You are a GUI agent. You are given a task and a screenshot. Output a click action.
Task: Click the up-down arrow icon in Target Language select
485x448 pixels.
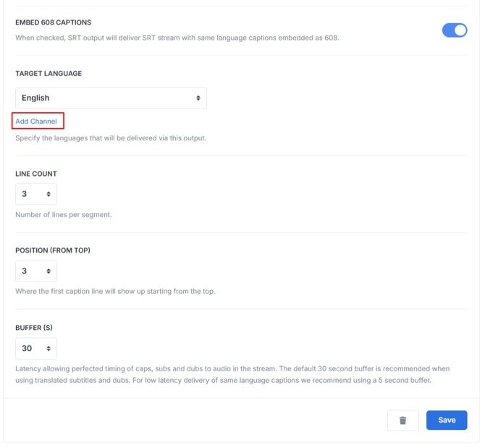click(x=198, y=98)
